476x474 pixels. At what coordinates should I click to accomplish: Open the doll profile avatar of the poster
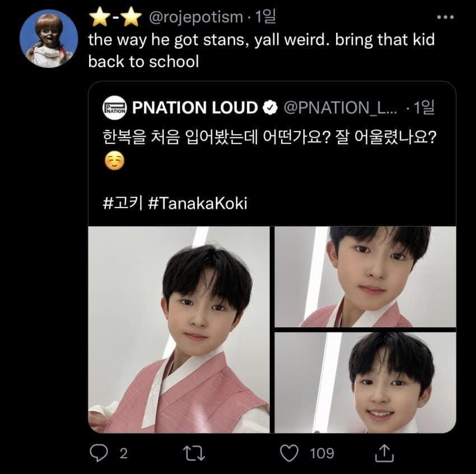(49, 39)
